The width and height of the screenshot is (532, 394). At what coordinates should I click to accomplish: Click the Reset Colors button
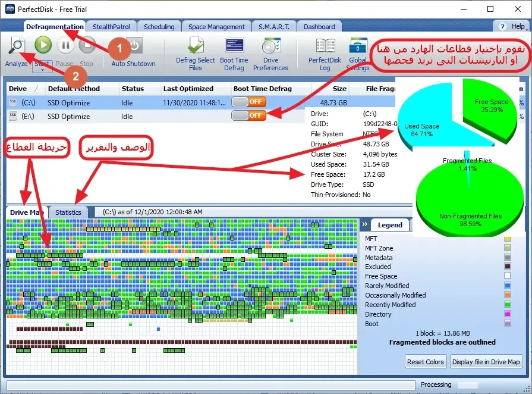[426, 362]
